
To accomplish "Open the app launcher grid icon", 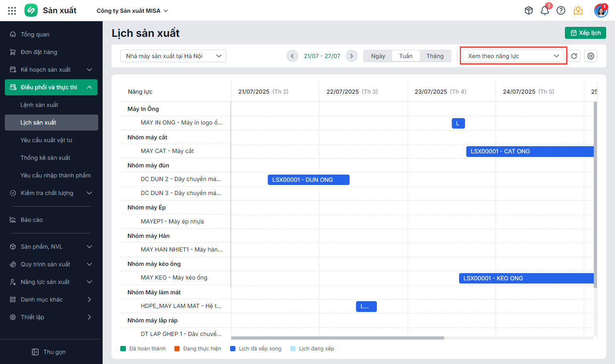I will 12,11.
